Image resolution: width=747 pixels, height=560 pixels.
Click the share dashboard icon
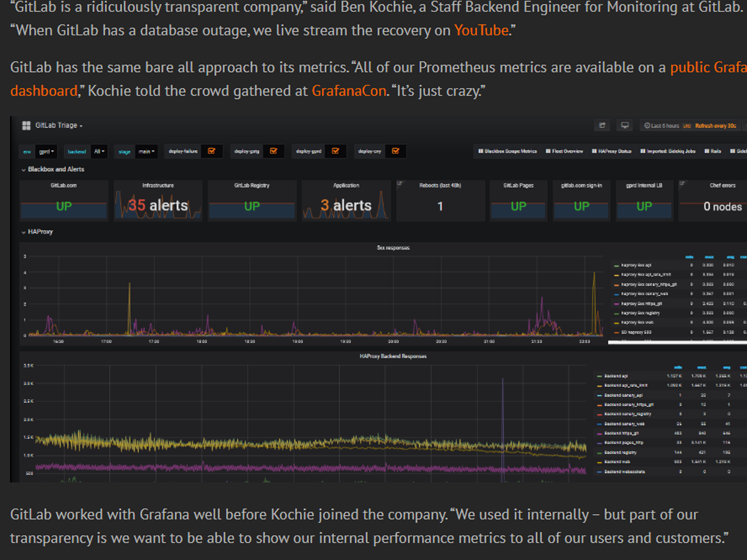(602, 126)
